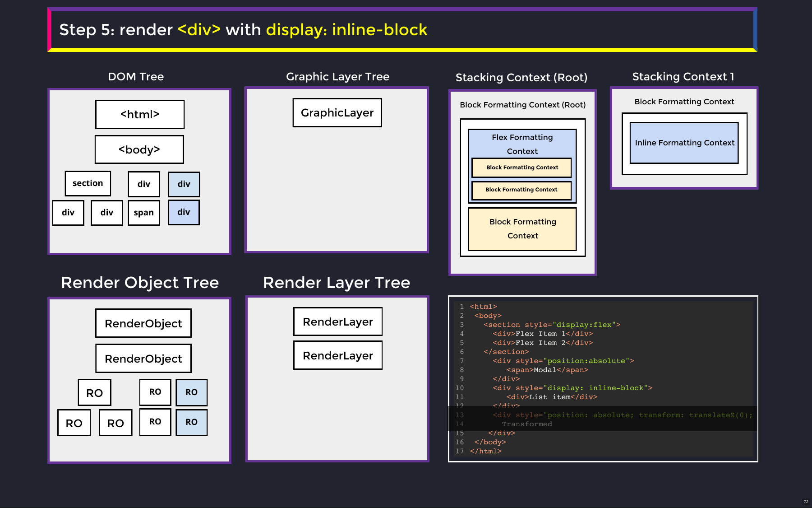This screenshot has width=812, height=508.
Task: Click the line 7 div style position:absolute code
Action: 563,361
